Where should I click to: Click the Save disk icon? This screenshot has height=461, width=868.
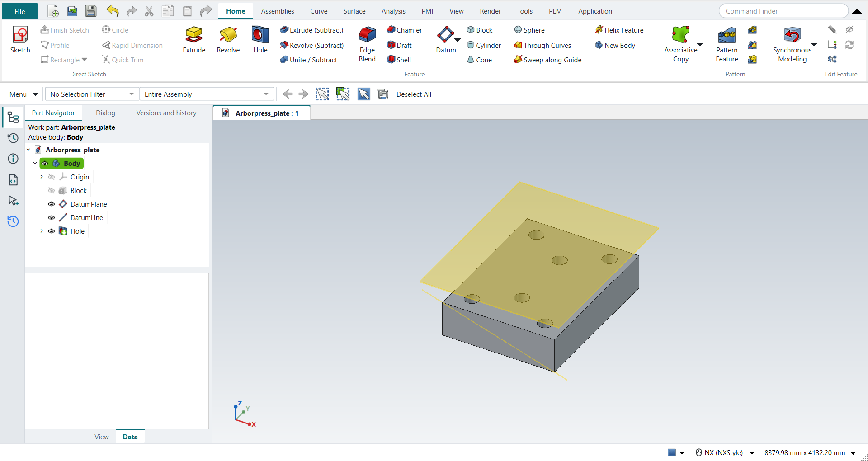pyautogui.click(x=91, y=11)
